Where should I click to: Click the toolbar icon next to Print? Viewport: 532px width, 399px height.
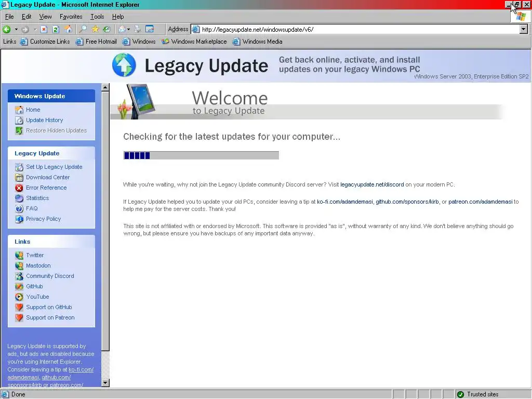(150, 30)
